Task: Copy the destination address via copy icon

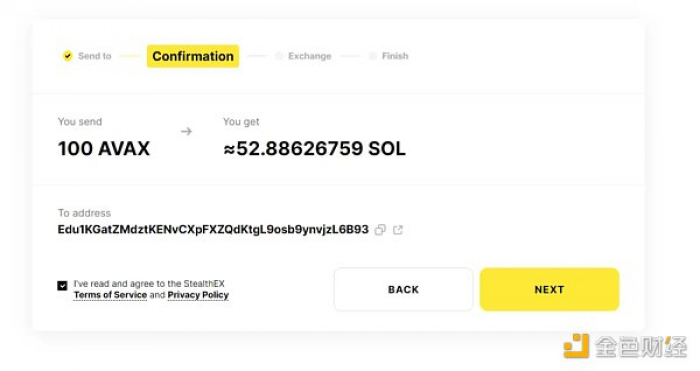Action: point(380,229)
